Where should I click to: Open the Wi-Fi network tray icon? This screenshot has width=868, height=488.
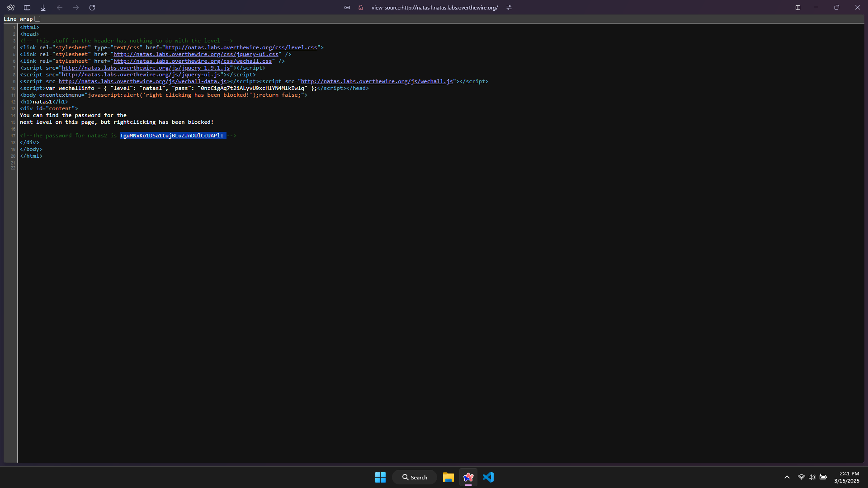coord(801,477)
